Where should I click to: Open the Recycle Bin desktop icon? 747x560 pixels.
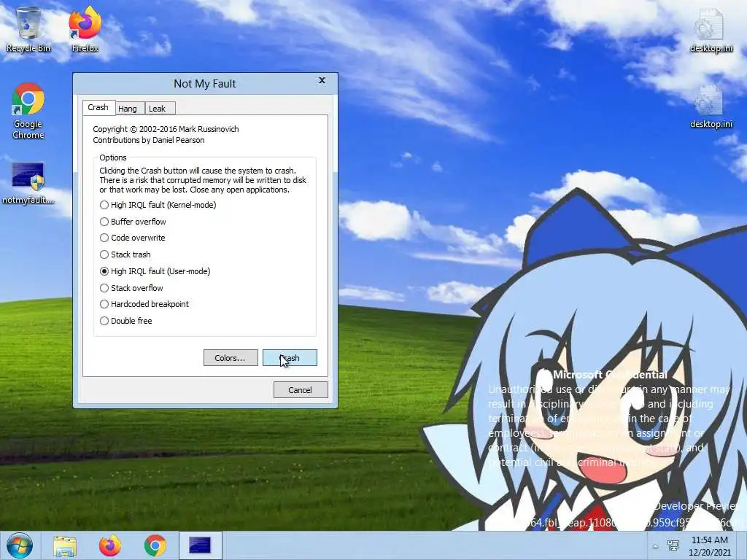pos(28,28)
